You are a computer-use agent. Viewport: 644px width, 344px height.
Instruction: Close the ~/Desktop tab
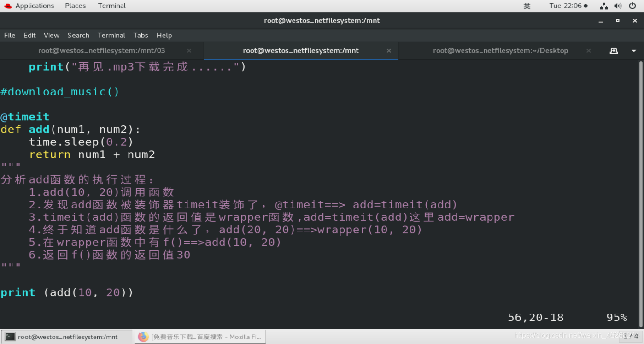[x=589, y=51]
